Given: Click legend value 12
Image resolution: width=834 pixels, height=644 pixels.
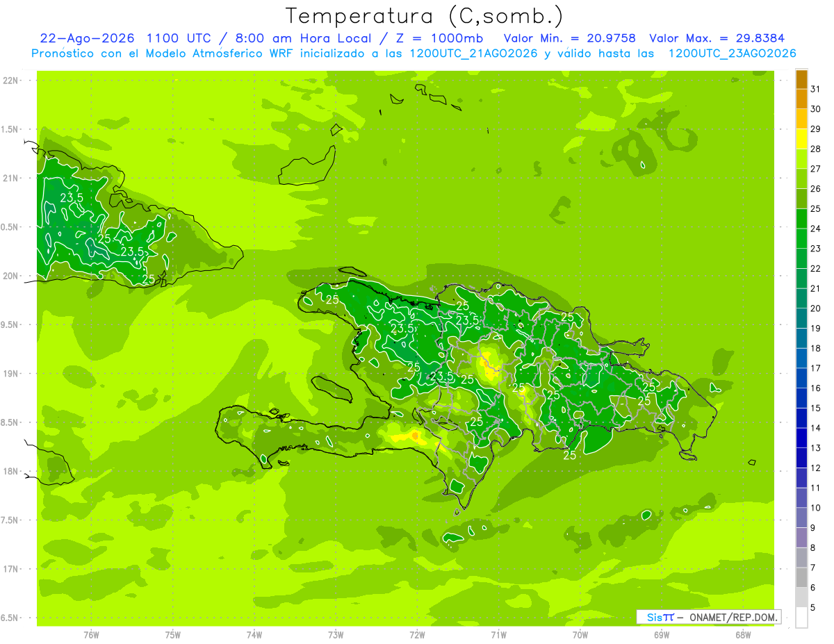Looking at the screenshot, I should click(816, 468).
